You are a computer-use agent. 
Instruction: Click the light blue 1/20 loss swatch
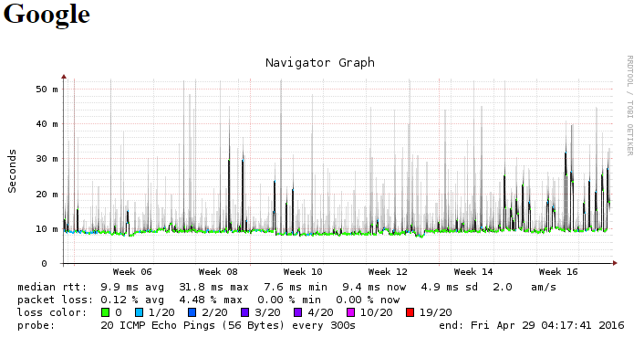tap(139, 312)
